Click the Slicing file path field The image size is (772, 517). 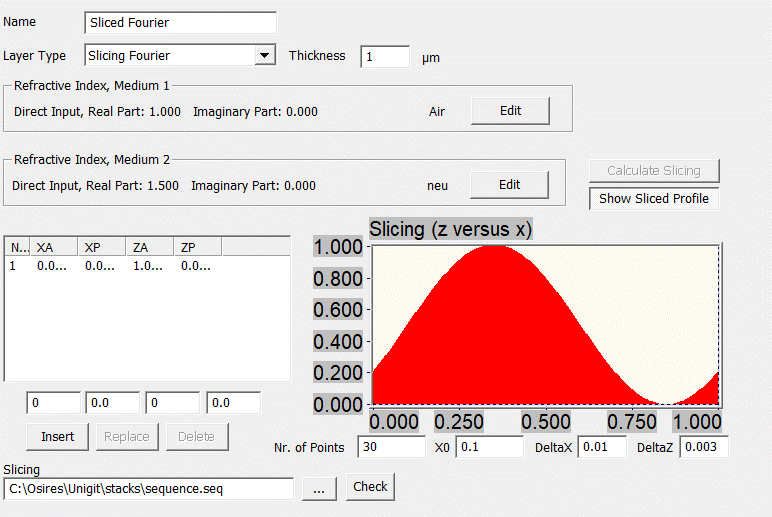[x=149, y=488]
